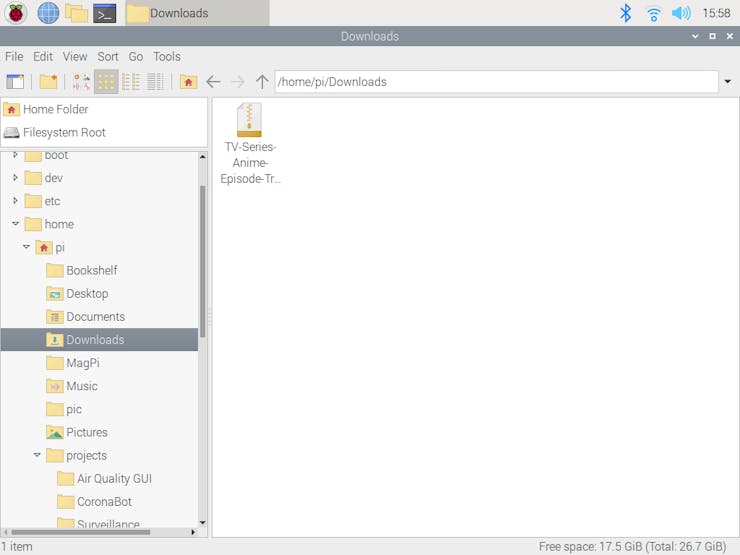Open the Sort menu
740x555 pixels.
pyautogui.click(x=108, y=57)
